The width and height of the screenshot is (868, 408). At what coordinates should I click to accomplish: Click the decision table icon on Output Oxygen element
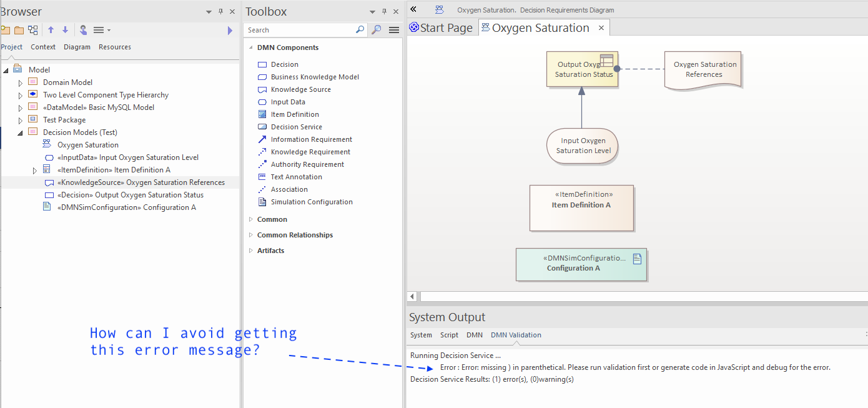coord(607,61)
